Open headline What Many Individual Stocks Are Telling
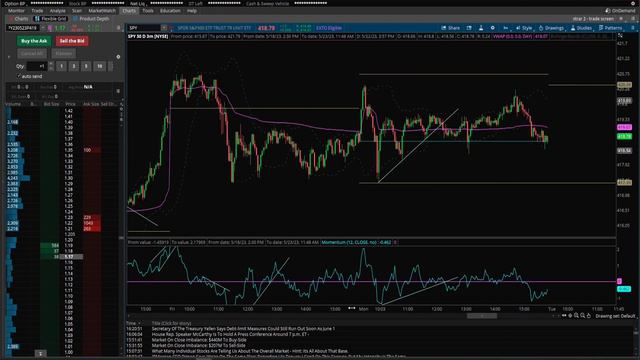 [249, 351]
